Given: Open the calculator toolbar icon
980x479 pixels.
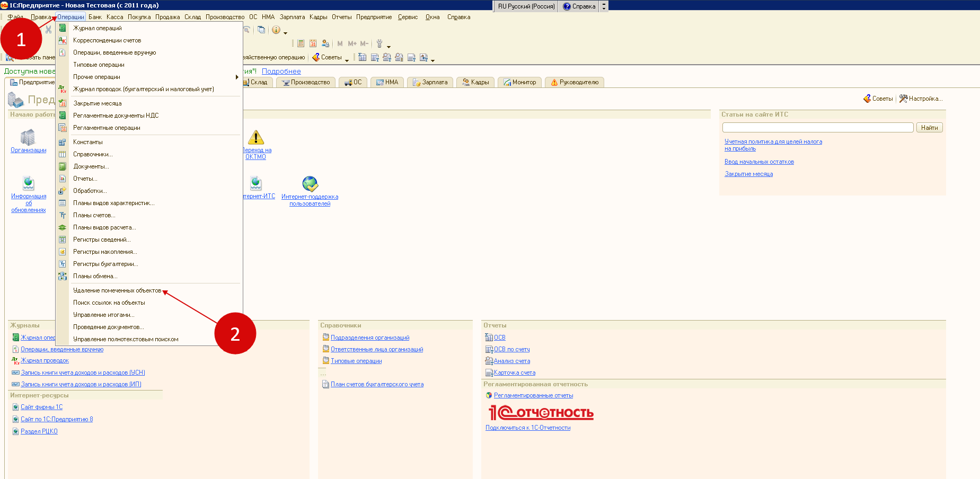Looking at the screenshot, I should pyautogui.click(x=301, y=43).
